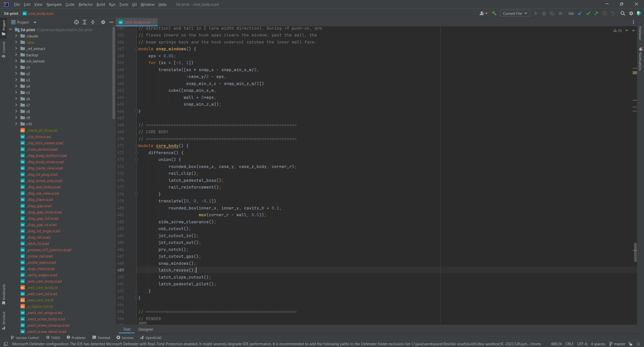644x347 pixels.
Task: Start debugging the current file
Action: (544, 13)
